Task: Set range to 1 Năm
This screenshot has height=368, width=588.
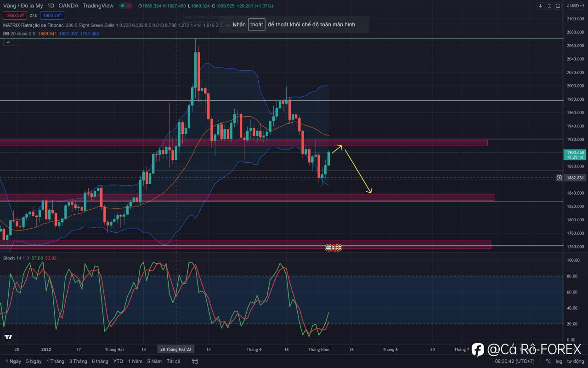Action: pos(135,362)
